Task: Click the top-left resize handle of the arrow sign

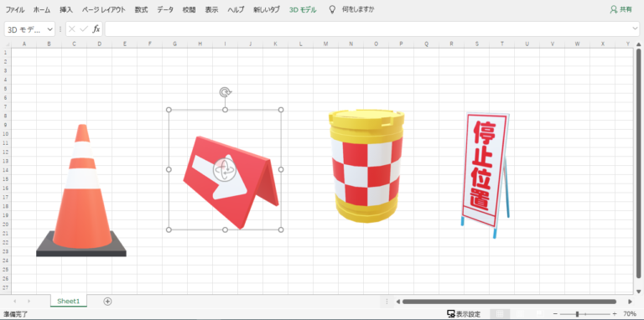Action: [169, 110]
